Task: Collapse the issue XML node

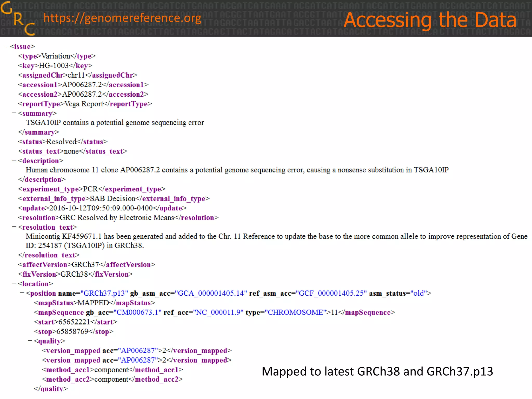Action: pos(6,46)
